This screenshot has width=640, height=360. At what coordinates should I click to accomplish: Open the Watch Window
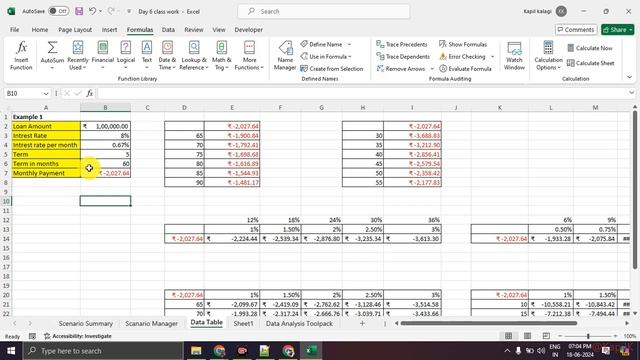[x=514, y=56]
